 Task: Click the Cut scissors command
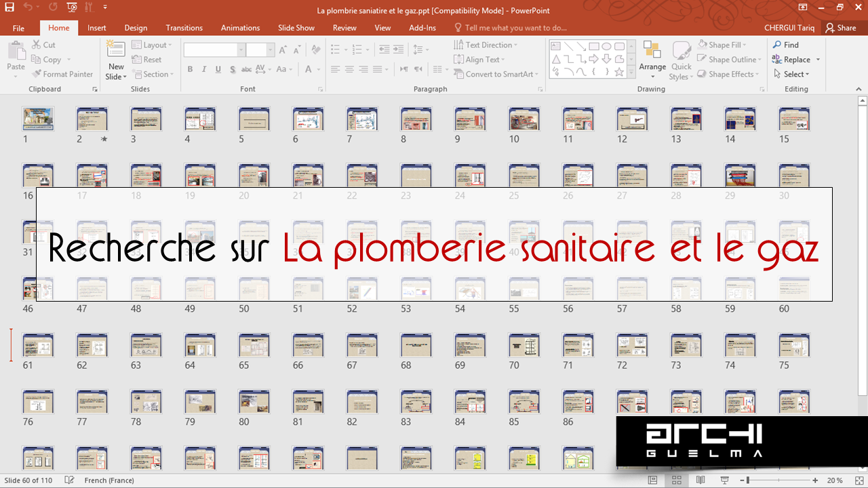[43, 45]
